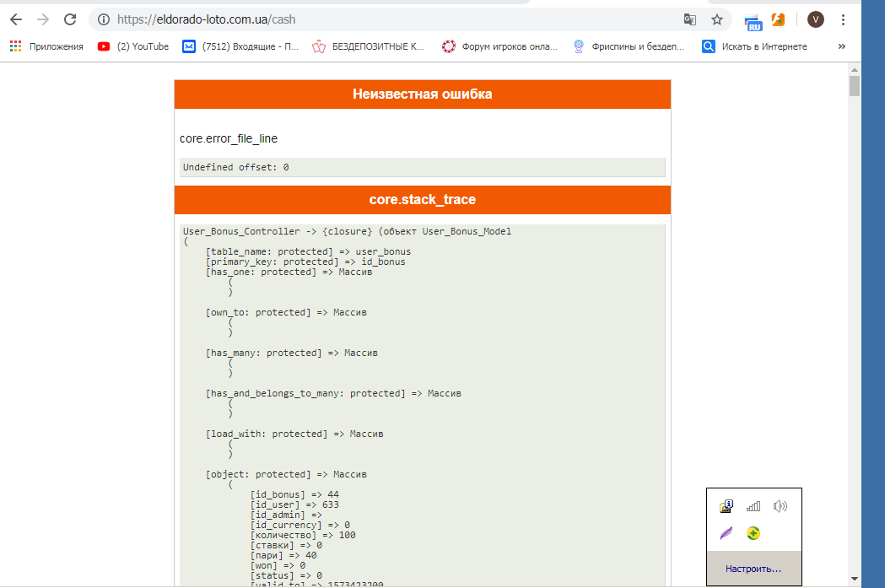Open Chrome three-dot menu
This screenshot has height=588, width=885.
[x=843, y=19]
